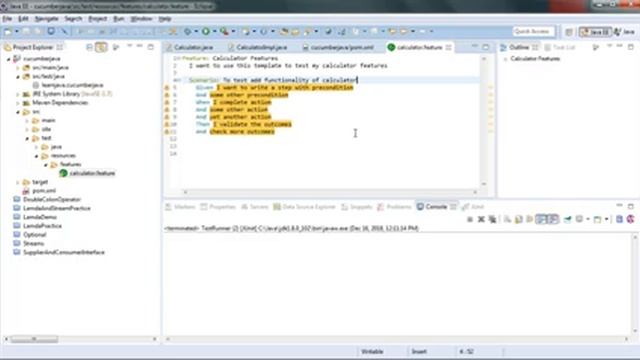640x360 pixels.
Task: Click the New file toolbar icon
Action: (x=8, y=31)
